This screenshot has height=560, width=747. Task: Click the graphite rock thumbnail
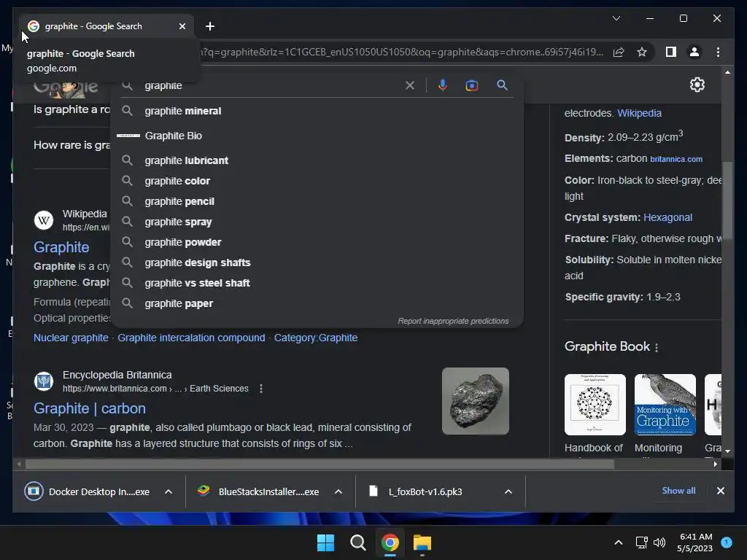(476, 401)
